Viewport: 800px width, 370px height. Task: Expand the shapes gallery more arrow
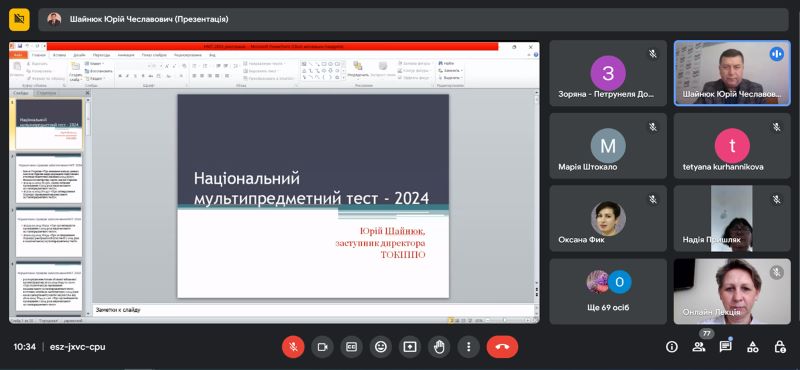click(343, 78)
